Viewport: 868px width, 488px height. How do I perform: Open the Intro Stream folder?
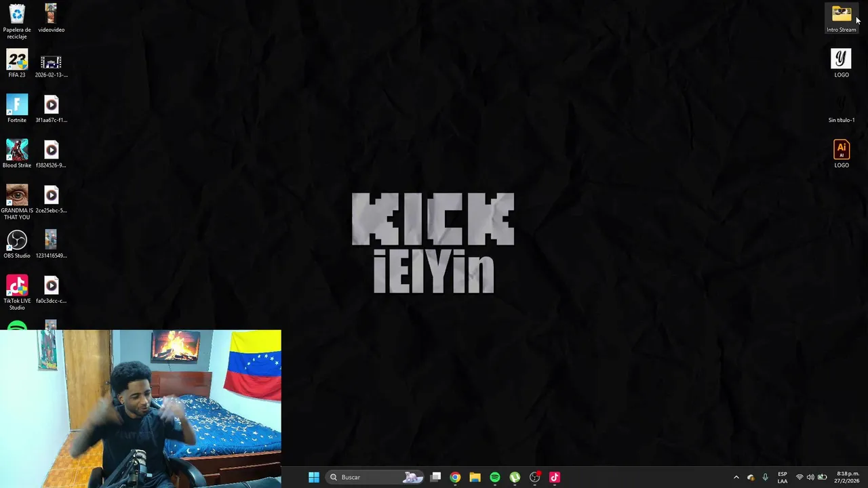[841, 18]
